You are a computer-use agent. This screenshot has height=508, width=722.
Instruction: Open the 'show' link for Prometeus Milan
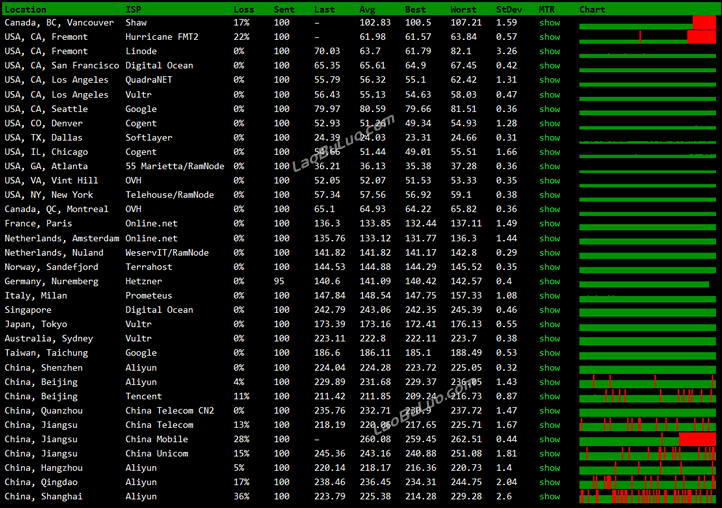(549, 295)
